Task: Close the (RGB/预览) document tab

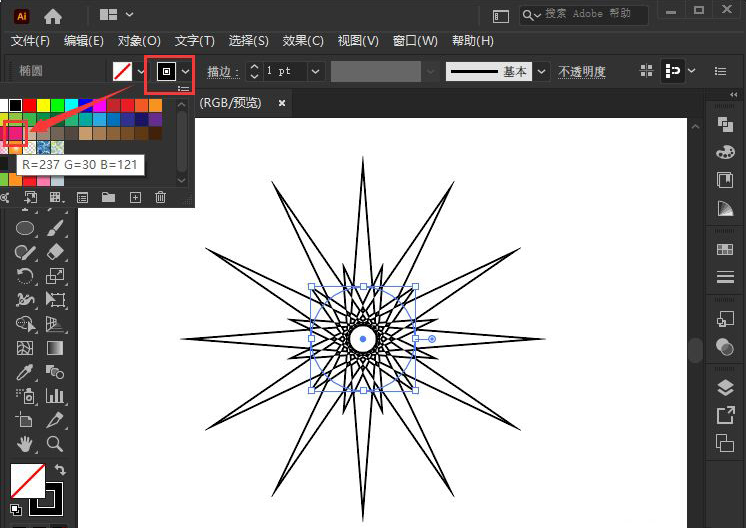Action: (x=282, y=103)
